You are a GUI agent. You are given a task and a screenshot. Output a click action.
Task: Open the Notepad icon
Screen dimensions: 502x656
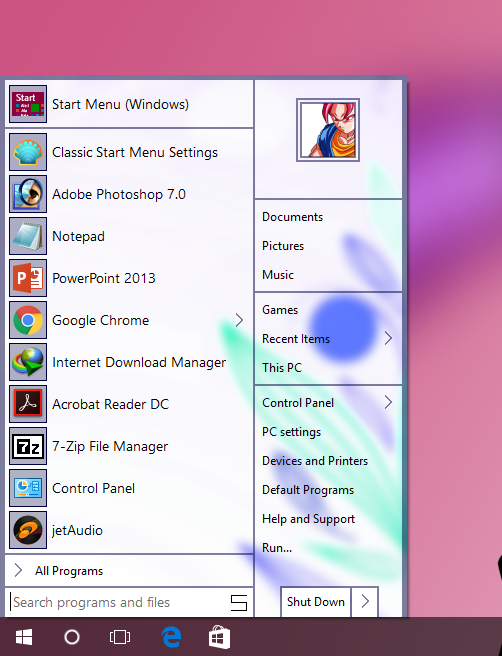pyautogui.click(x=28, y=236)
